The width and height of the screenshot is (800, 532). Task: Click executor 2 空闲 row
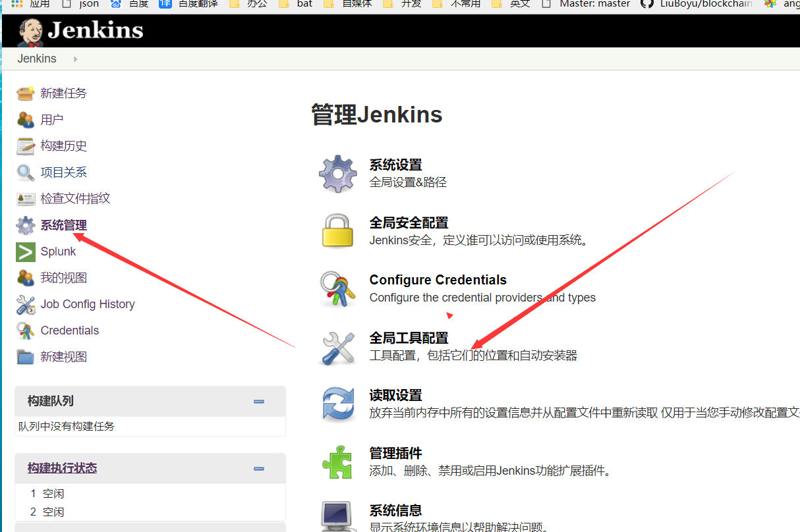pyautogui.click(x=150, y=512)
